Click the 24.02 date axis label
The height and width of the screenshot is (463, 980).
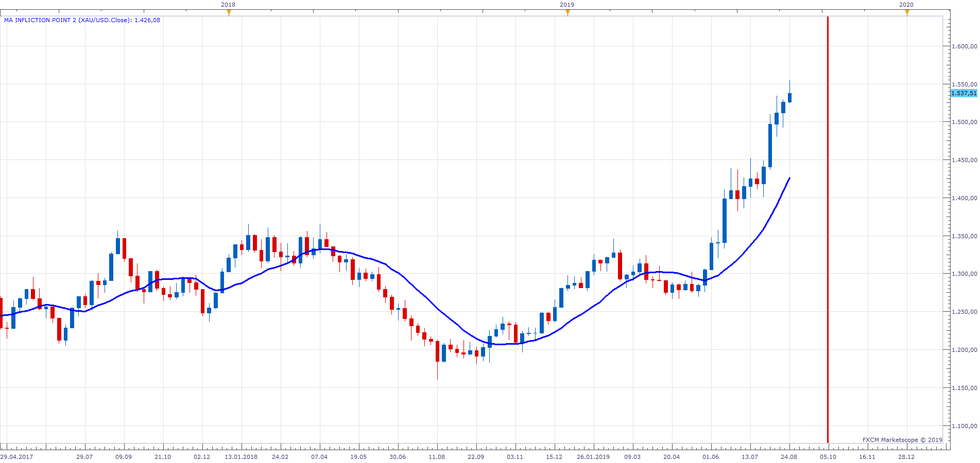pos(280,457)
